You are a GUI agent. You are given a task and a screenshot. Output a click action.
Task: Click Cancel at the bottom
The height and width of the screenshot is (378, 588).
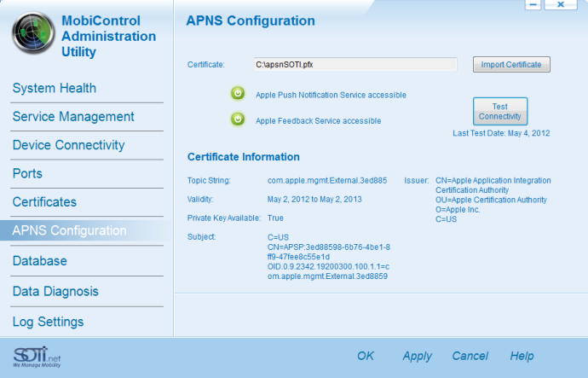click(470, 356)
